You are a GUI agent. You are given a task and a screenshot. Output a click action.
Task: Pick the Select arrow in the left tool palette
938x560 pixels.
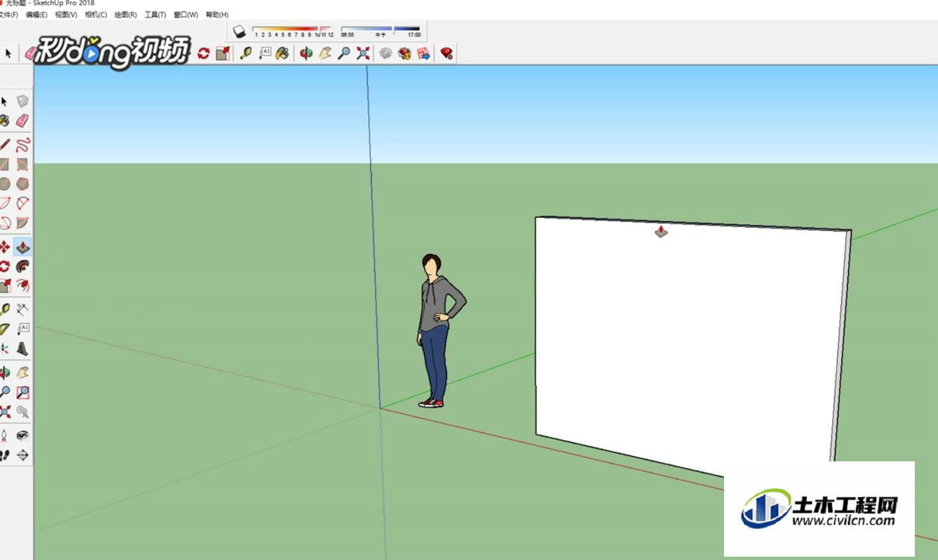(4, 101)
